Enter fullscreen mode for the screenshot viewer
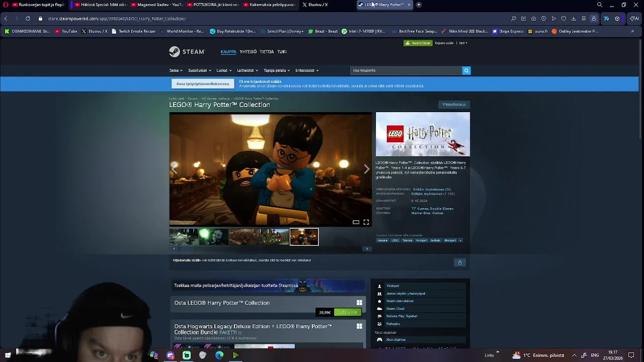Image resolution: width=644 pixels, height=362 pixels. pyautogui.click(x=366, y=222)
